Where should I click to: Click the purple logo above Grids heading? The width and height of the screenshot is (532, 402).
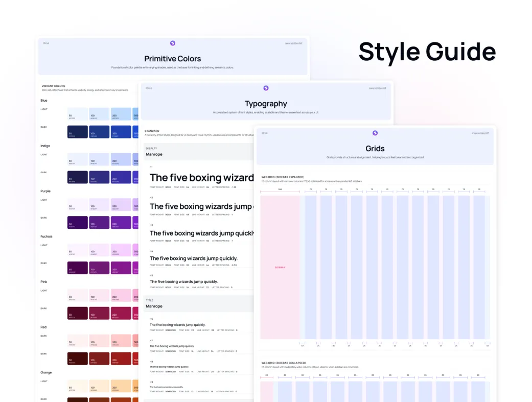[x=375, y=133]
